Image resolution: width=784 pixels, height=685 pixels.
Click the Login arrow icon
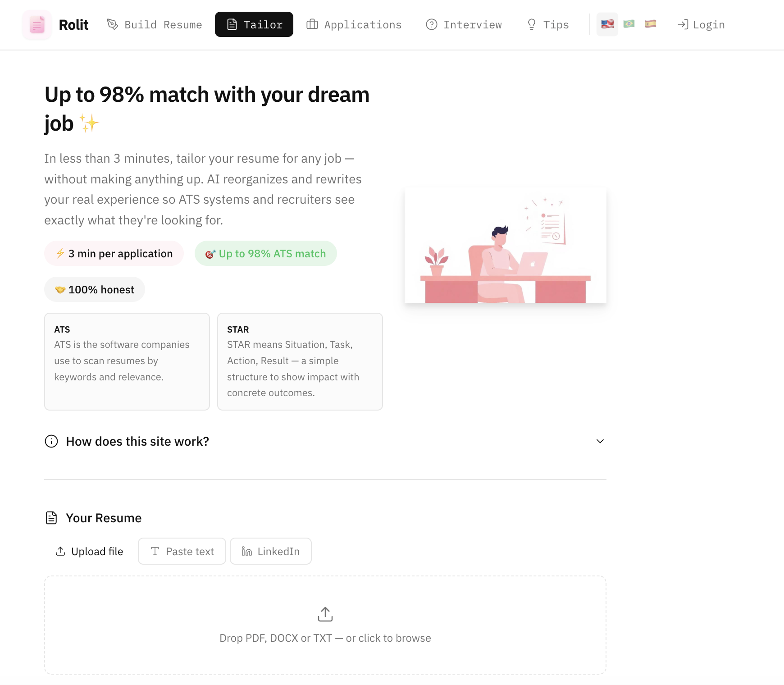coord(683,25)
